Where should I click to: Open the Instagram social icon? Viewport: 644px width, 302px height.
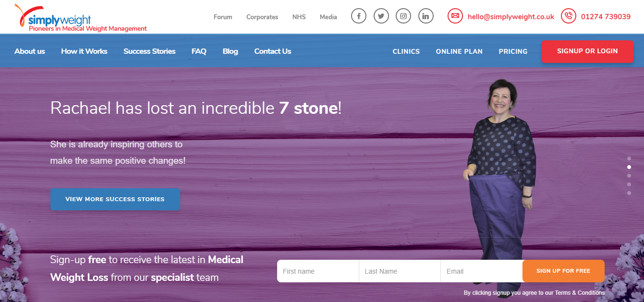(x=403, y=16)
